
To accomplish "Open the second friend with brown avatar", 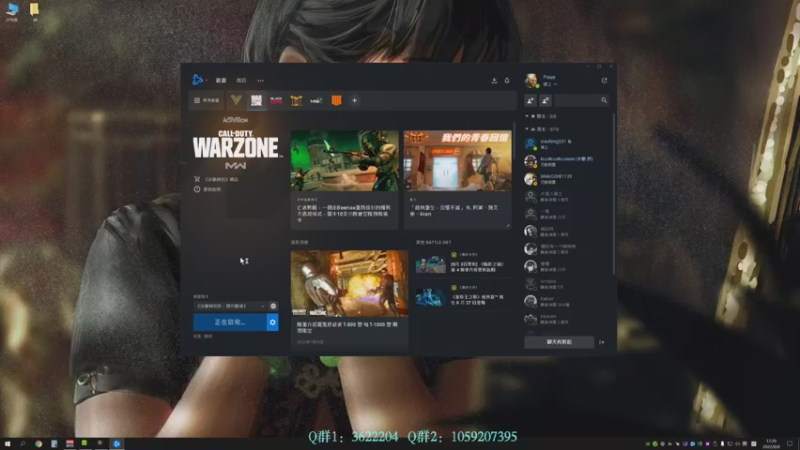I will coord(566,162).
